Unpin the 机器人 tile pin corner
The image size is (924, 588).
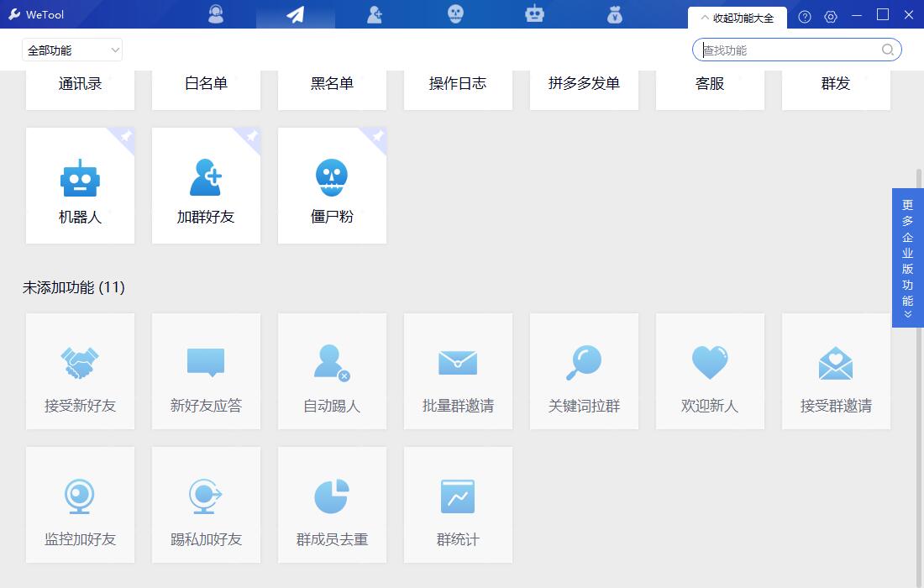[x=126, y=136]
